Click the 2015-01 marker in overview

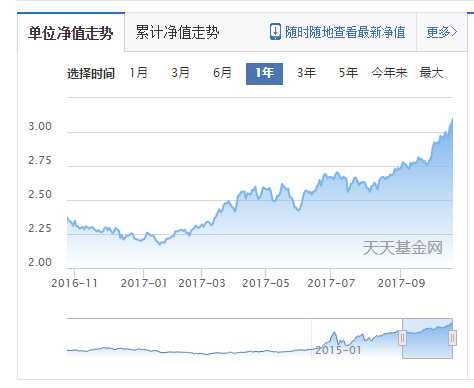(x=338, y=350)
